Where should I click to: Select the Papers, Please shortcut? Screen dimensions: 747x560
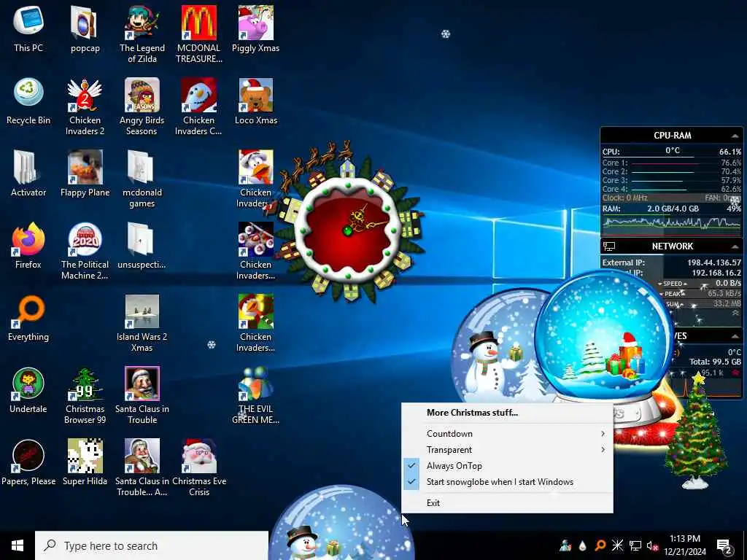tap(28, 462)
